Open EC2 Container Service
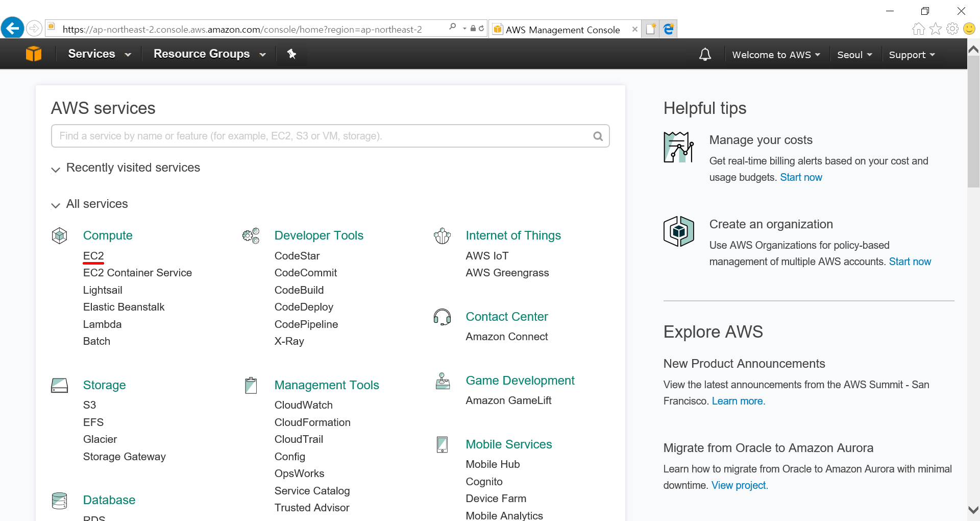 (137, 273)
